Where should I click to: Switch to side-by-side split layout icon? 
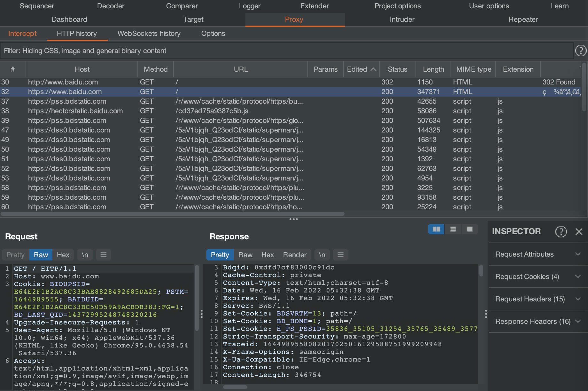click(x=436, y=229)
